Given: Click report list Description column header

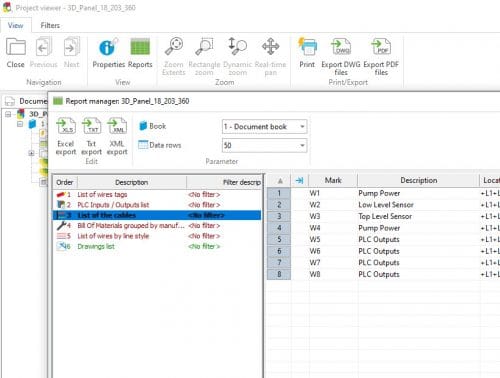Looking at the screenshot, I should (132, 182).
